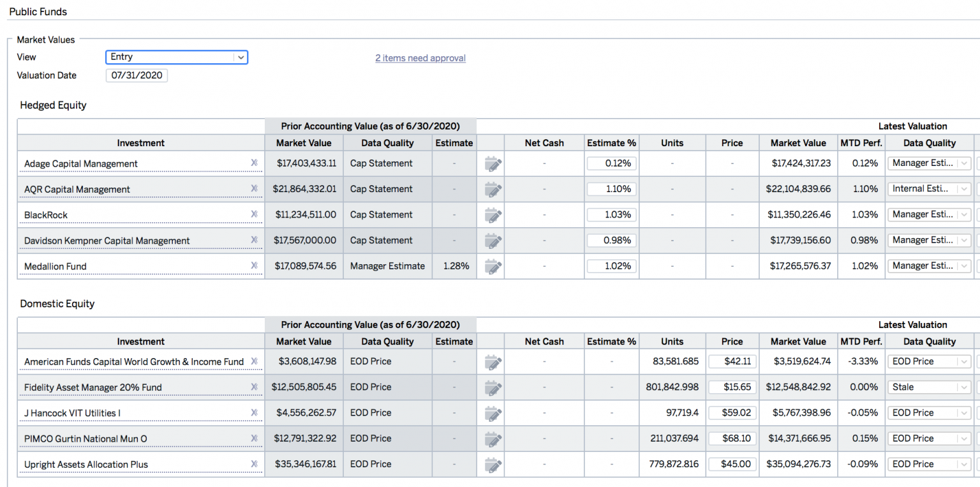Click the '2 items need approval' link
980x487 pixels.
420,58
